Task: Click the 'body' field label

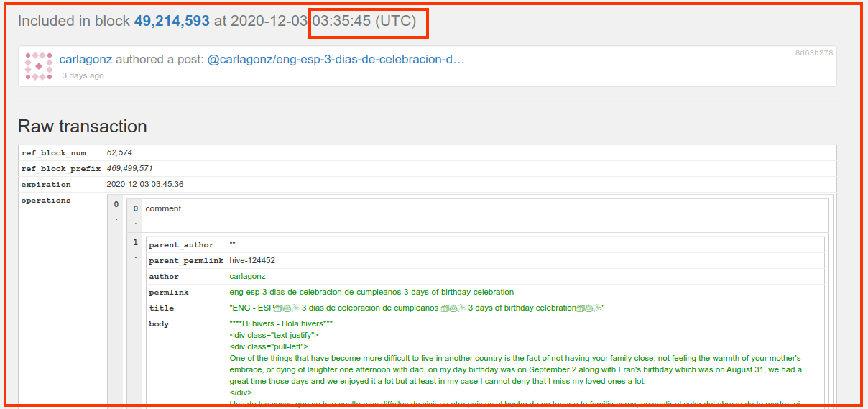Action: 159,324
